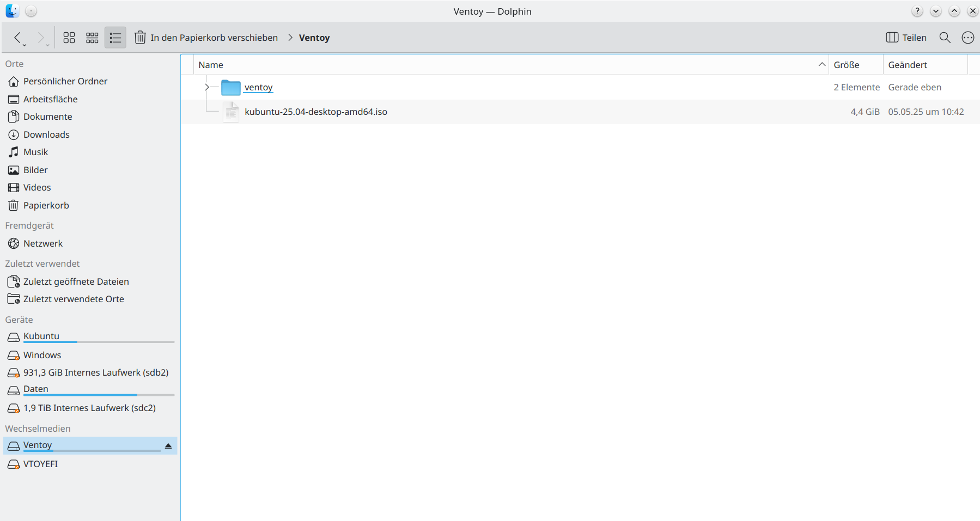Sort by the Größe column header

coord(856,65)
